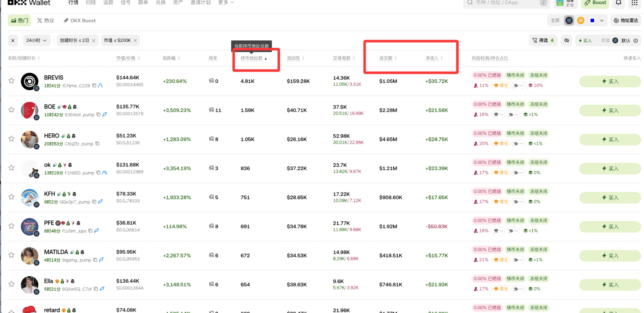Open the 扫链 navigation item
This screenshot has height=313, width=644.
(x=91, y=2)
